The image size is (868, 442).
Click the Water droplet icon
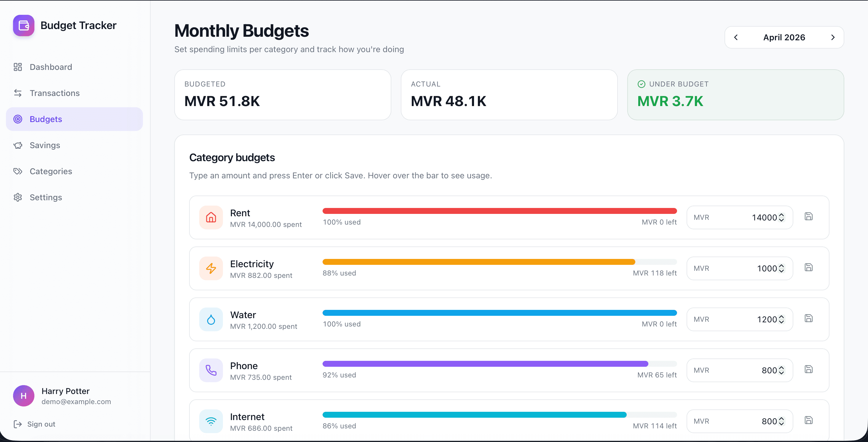[x=211, y=319]
